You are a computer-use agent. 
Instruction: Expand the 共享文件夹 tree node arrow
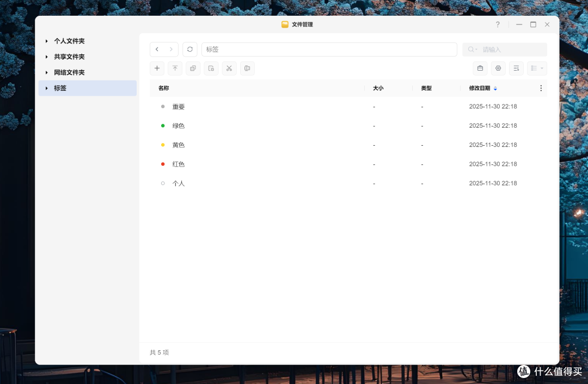46,57
